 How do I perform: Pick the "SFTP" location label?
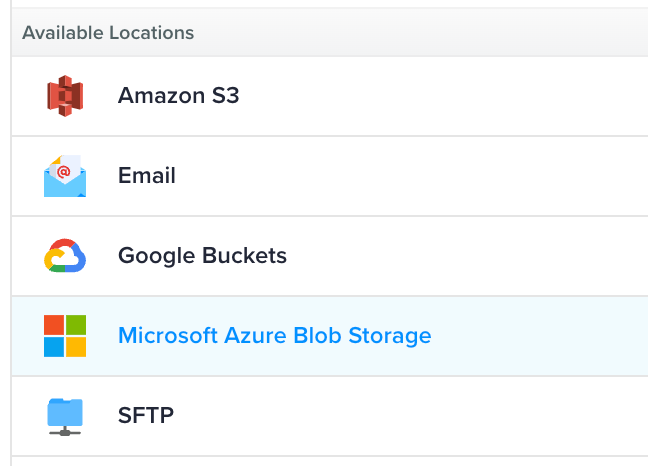click(146, 415)
